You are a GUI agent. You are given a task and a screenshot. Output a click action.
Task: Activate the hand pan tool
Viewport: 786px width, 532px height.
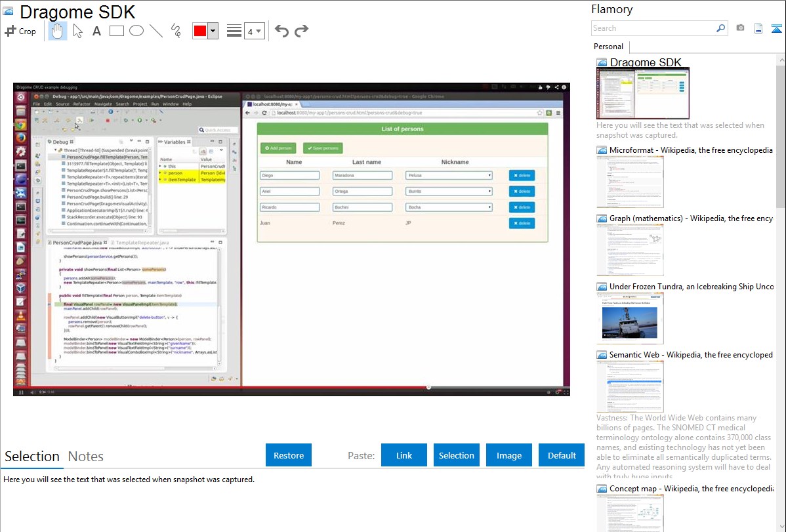pos(57,31)
